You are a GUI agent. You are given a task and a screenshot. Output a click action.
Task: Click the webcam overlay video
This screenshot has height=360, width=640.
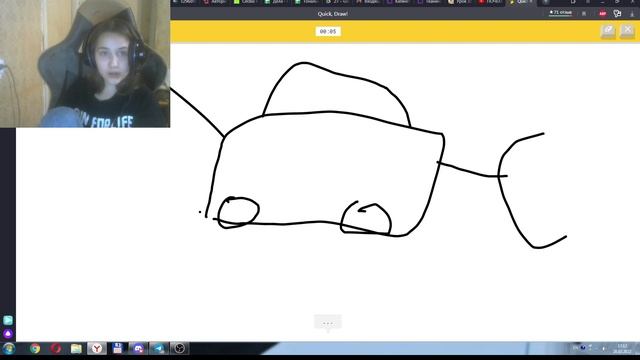pyautogui.click(x=85, y=63)
